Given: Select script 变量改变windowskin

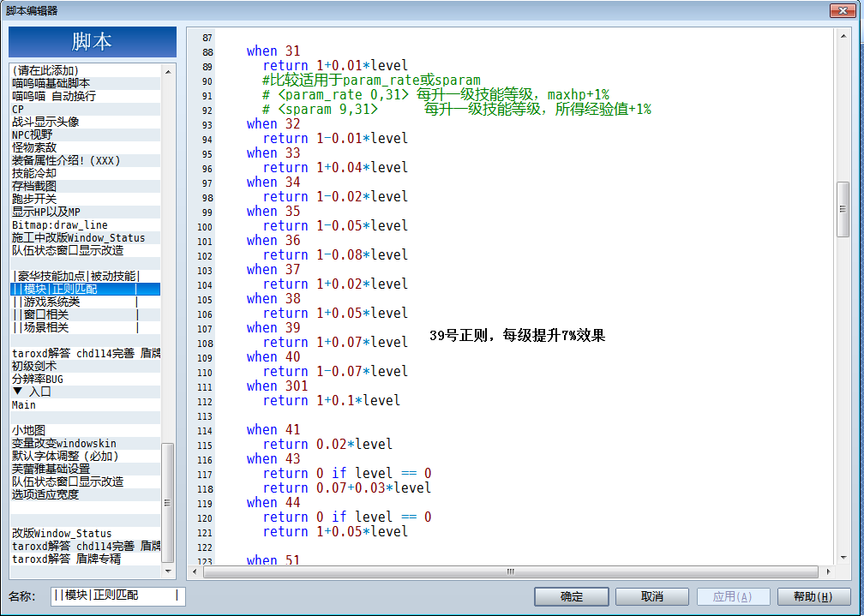Looking at the screenshot, I should pyautogui.click(x=86, y=443).
